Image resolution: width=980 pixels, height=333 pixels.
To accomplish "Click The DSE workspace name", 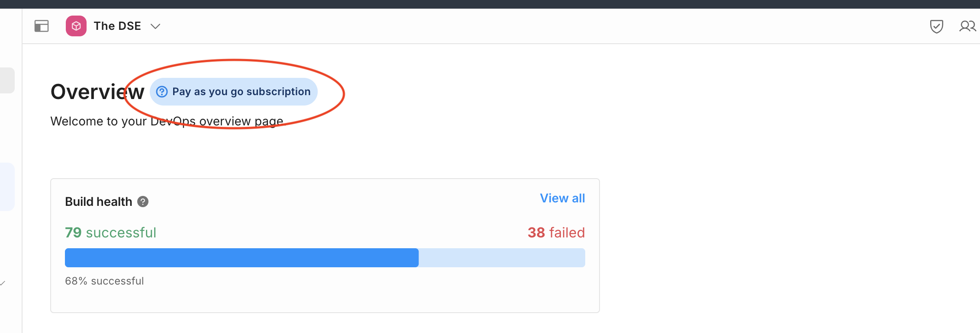I will [x=117, y=26].
